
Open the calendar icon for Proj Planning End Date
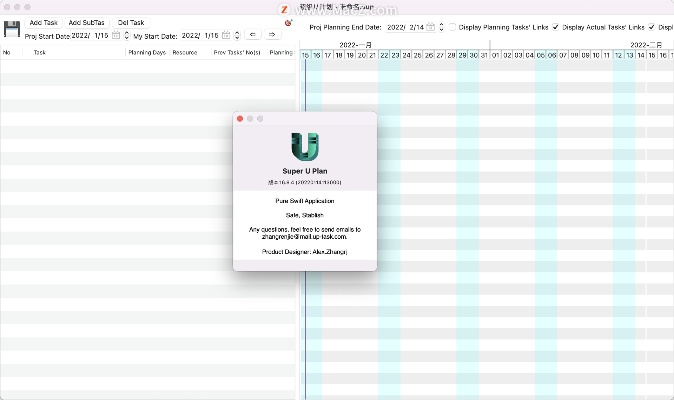(x=430, y=27)
